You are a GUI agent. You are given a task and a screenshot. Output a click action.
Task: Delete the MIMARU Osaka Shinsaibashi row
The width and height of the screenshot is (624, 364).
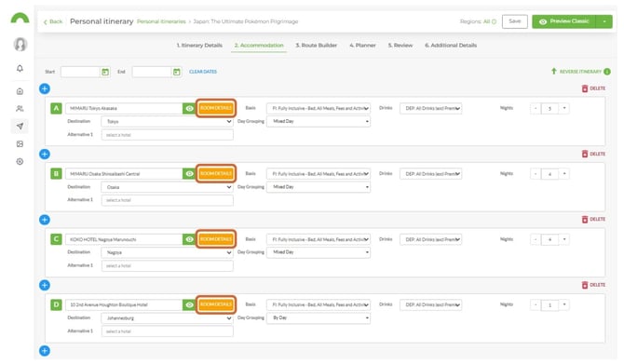(593, 154)
